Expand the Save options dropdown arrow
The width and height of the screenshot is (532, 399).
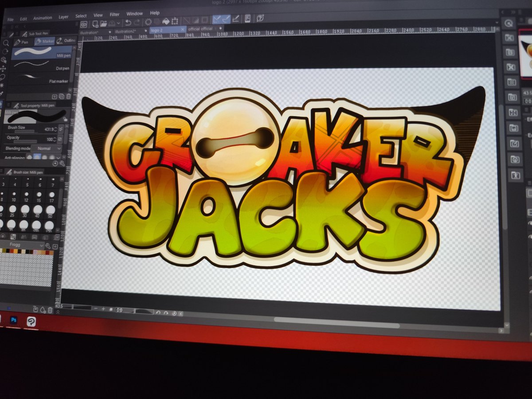click(118, 23)
